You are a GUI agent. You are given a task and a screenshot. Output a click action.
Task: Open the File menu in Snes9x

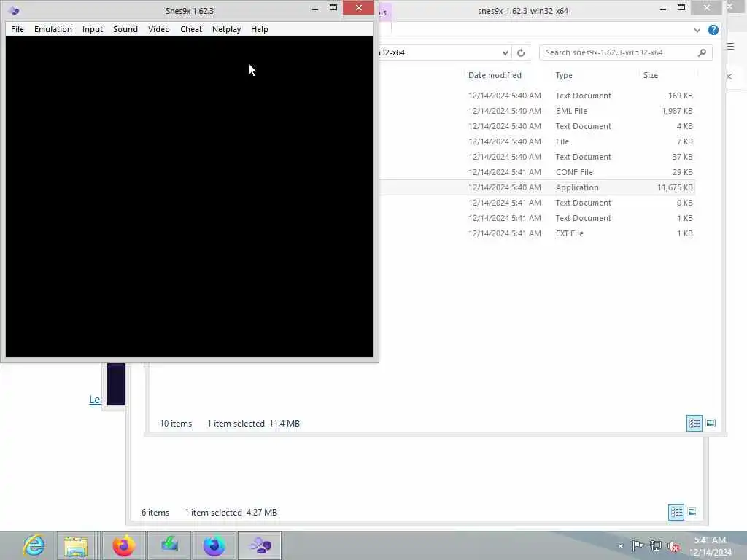click(x=18, y=29)
